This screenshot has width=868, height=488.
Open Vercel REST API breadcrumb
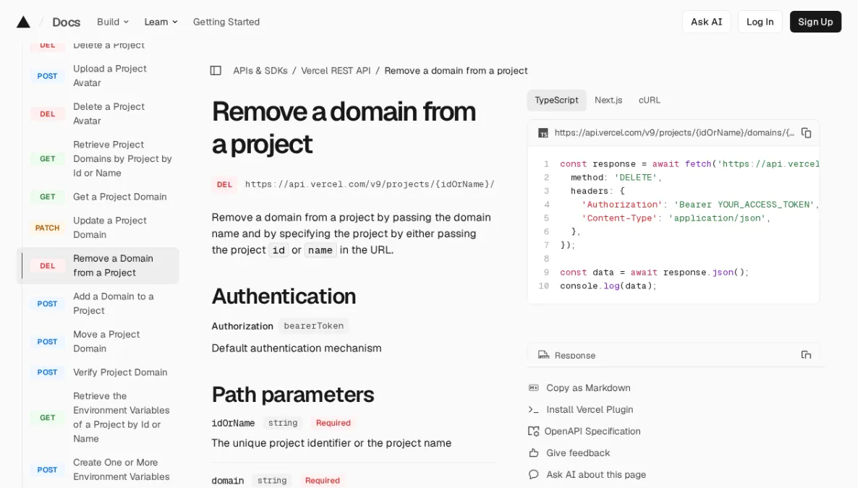coord(336,71)
